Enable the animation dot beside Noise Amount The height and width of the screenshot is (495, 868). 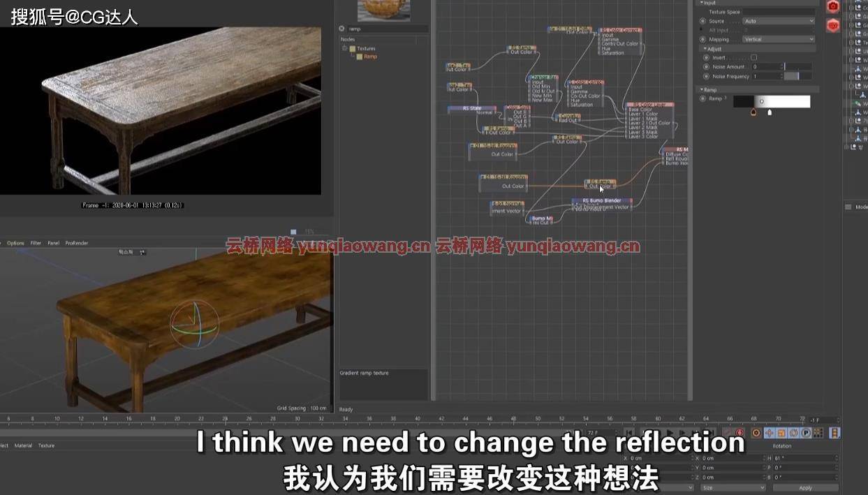pyautogui.click(x=706, y=66)
